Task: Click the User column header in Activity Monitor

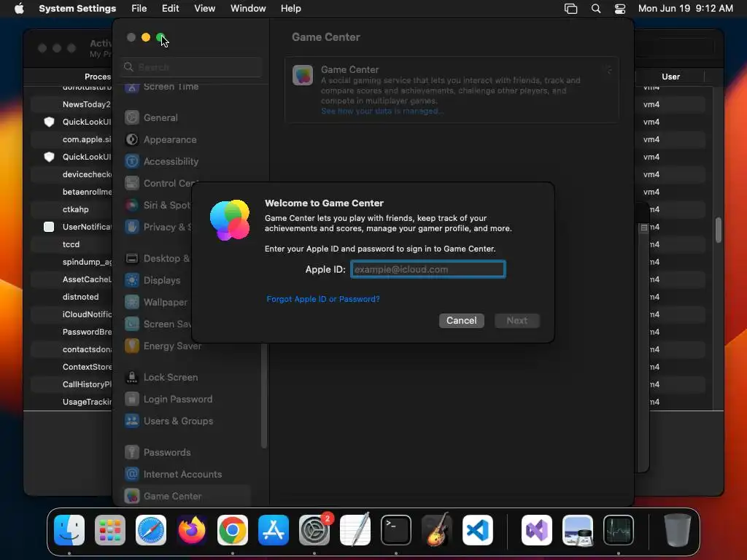Action: 670,77
